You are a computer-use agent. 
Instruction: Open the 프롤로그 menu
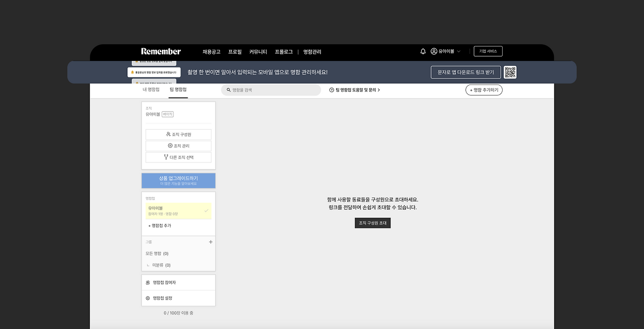point(284,52)
